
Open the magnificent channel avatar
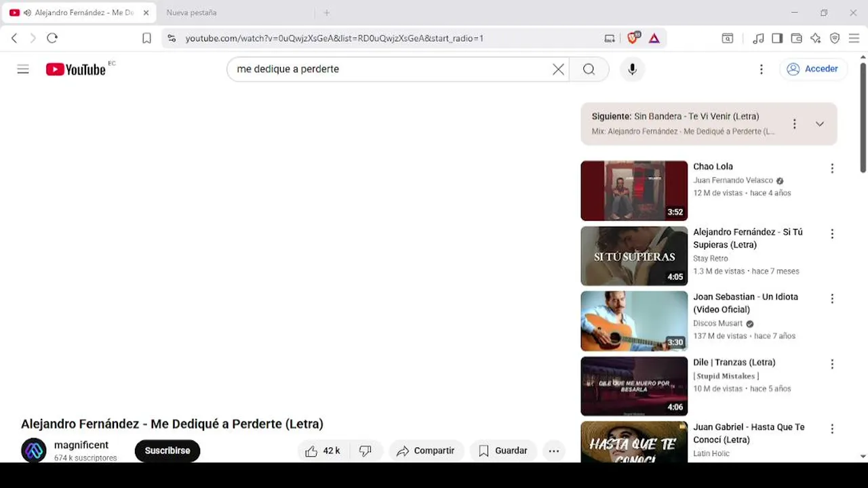(34, 451)
